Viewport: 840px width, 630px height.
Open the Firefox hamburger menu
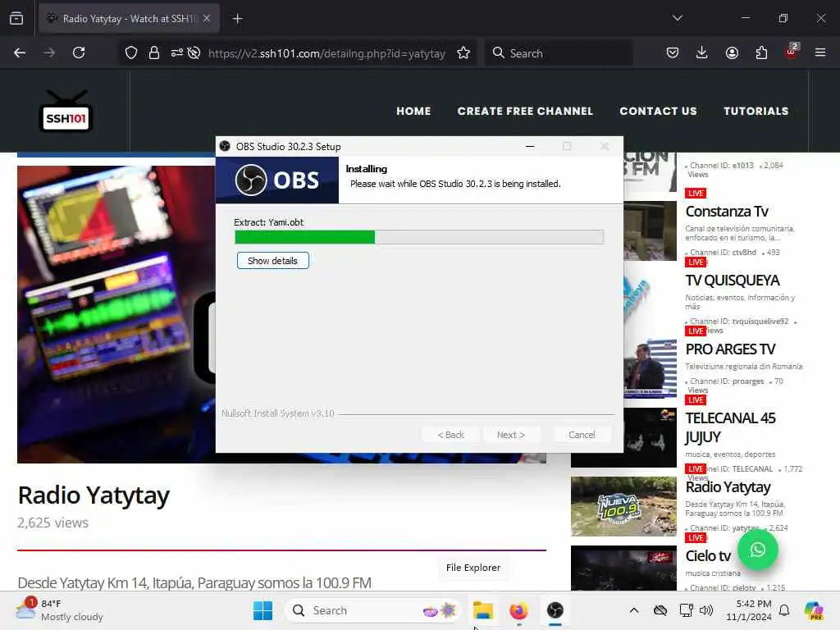pos(820,52)
